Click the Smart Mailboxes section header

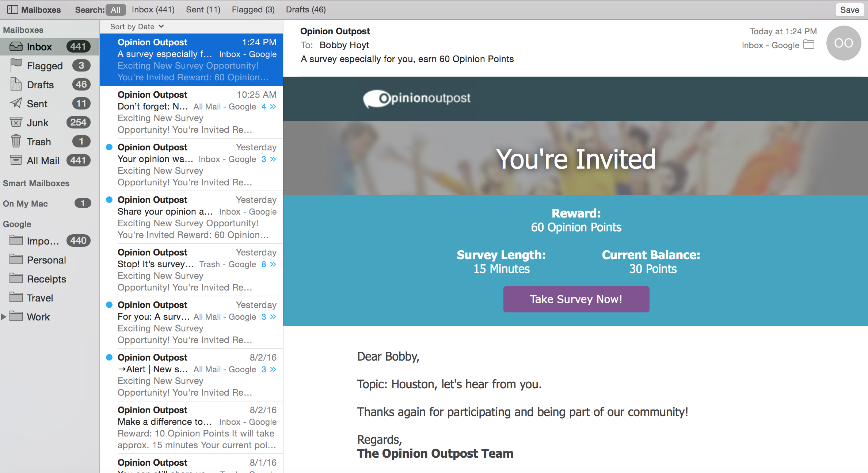tap(36, 183)
